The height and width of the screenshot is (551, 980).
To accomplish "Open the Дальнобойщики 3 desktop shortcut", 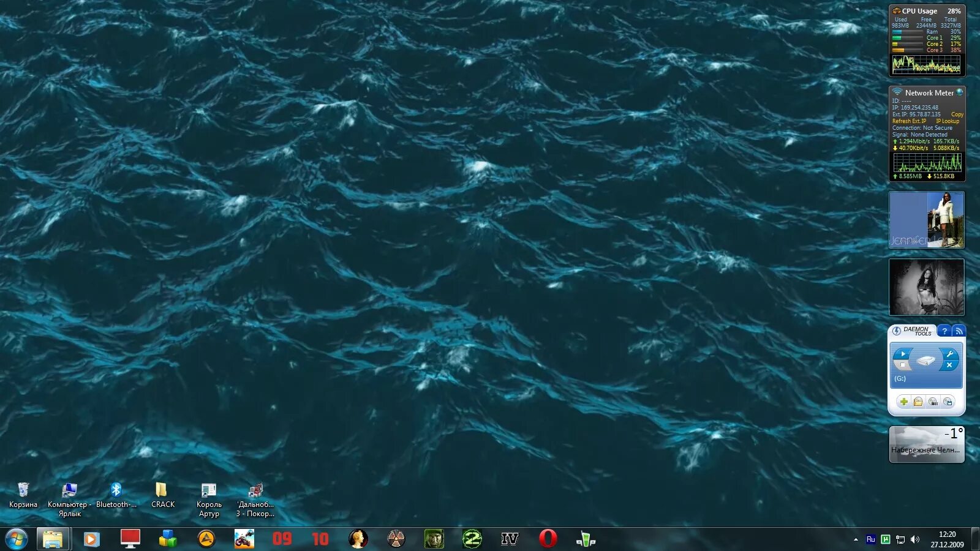I will click(x=255, y=500).
